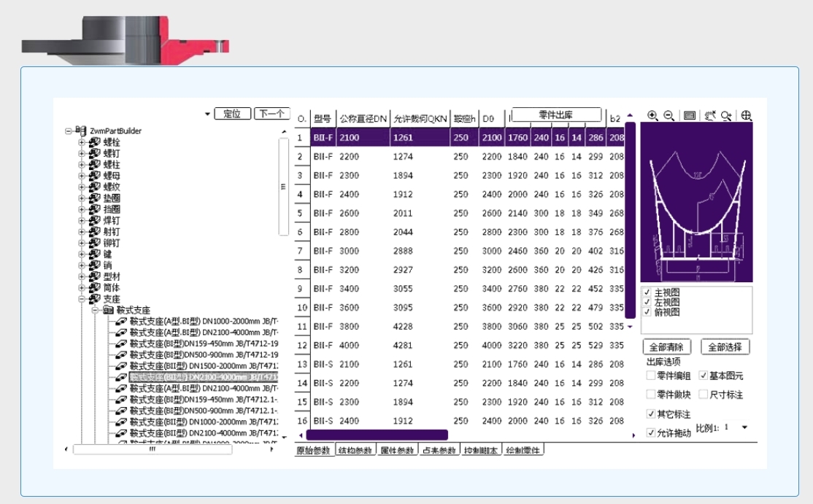Click the 全部选择 button
Image resolution: width=813 pixels, height=504 pixels.
coord(725,346)
